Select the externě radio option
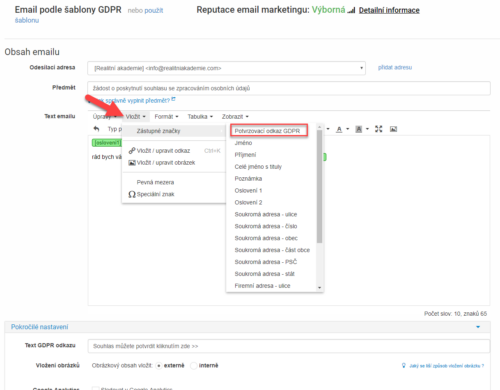The height and width of the screenshot is (390, 500). point(159,366)
